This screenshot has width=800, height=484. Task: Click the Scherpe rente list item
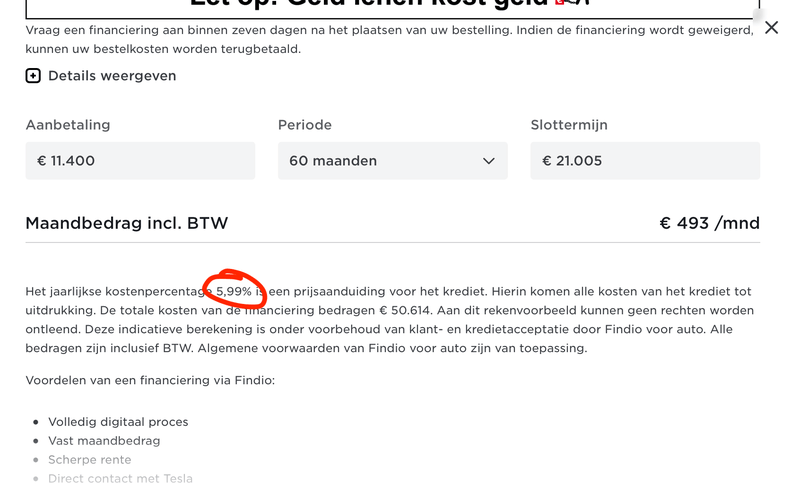click(90, 460)
